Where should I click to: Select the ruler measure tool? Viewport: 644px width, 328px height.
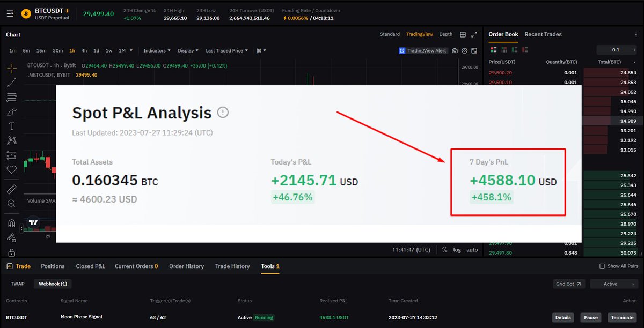pos(12,189)
